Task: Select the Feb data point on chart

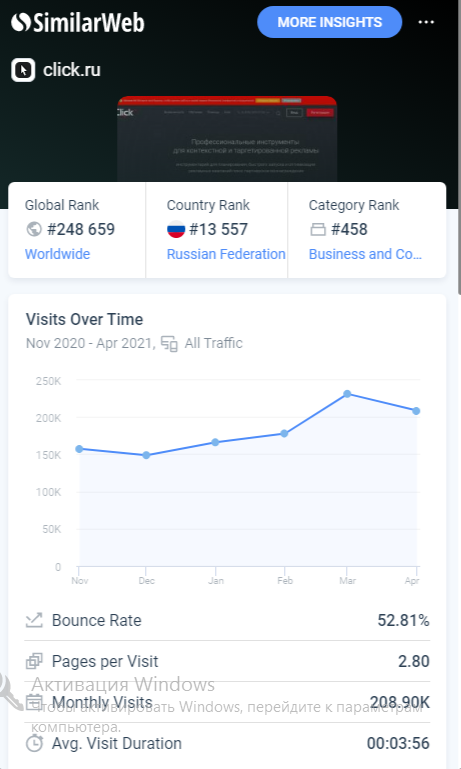Action: (284, 433)
